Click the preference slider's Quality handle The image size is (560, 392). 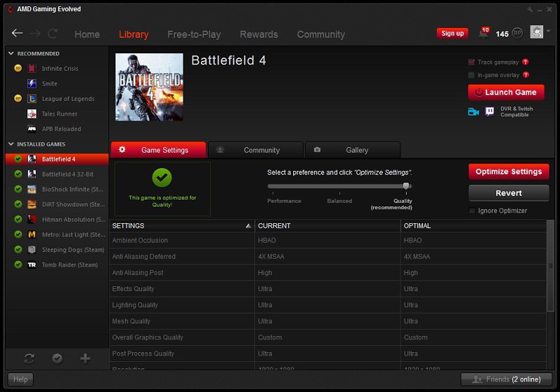point(405,186)
